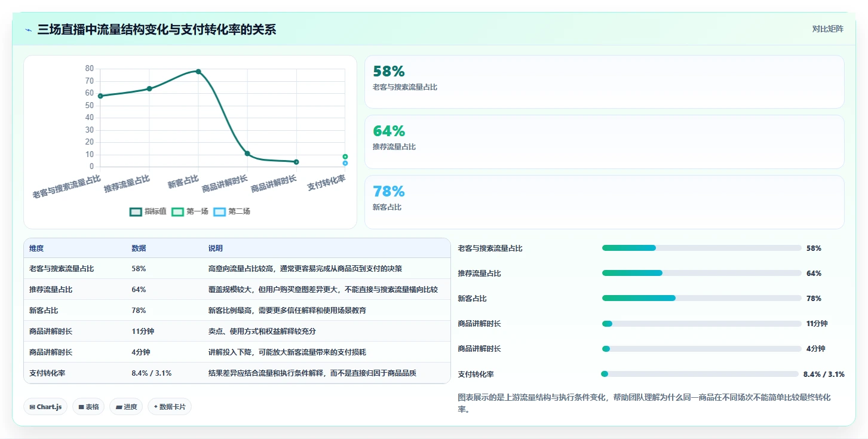Screen dimensions: 868x439
Task: Click the title 三场直播中流量结构变化与支付转化率的关系
Action: [x=157, y=29]
